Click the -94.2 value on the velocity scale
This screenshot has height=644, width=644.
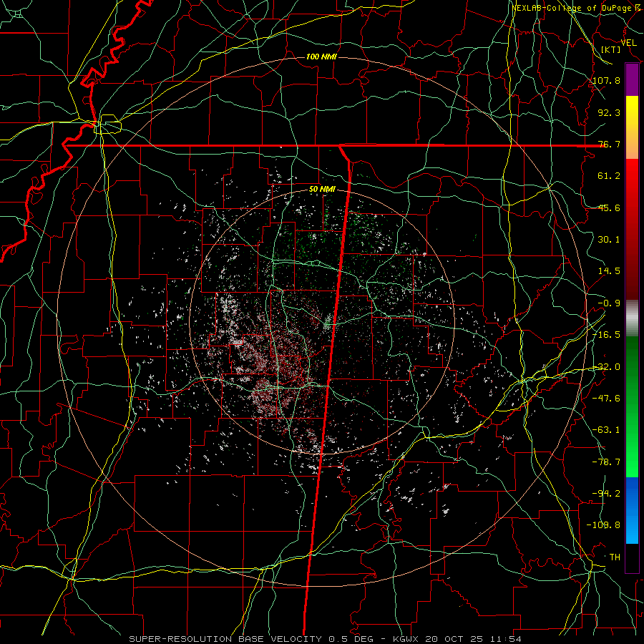(606, 494)
